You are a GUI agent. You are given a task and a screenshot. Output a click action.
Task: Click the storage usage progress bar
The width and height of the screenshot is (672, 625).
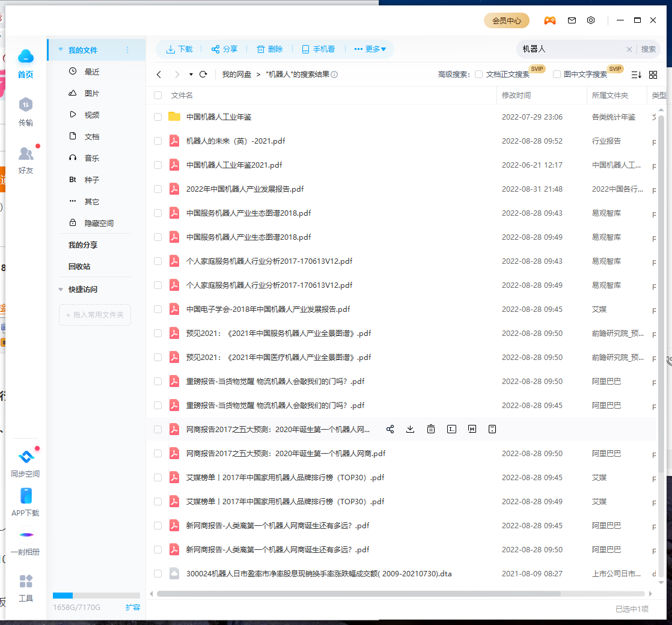[96, 596]
